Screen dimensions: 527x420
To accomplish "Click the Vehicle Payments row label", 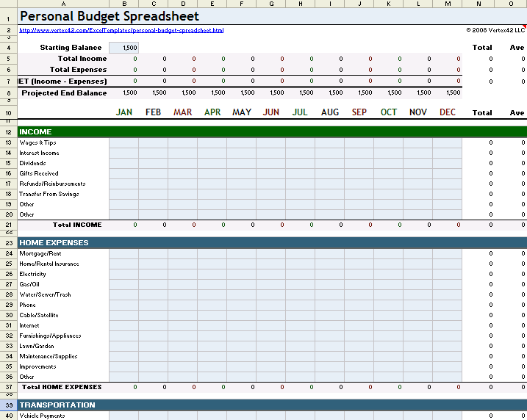I will [x=42, y=416].
